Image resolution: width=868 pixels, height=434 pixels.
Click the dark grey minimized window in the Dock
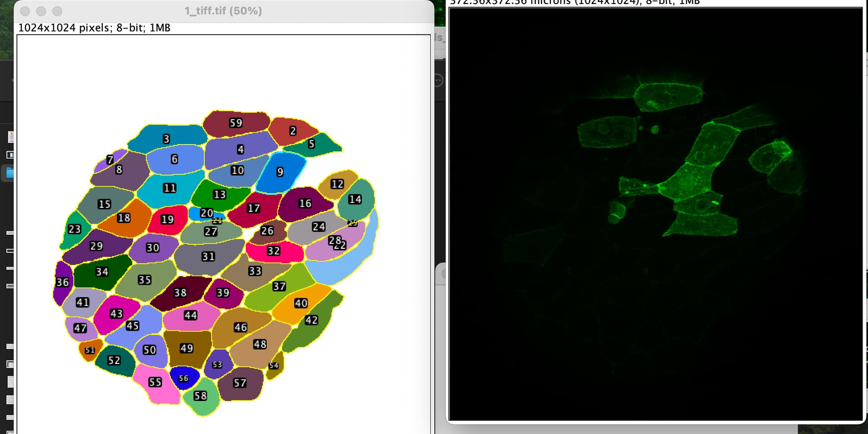(x=9, y=251)
